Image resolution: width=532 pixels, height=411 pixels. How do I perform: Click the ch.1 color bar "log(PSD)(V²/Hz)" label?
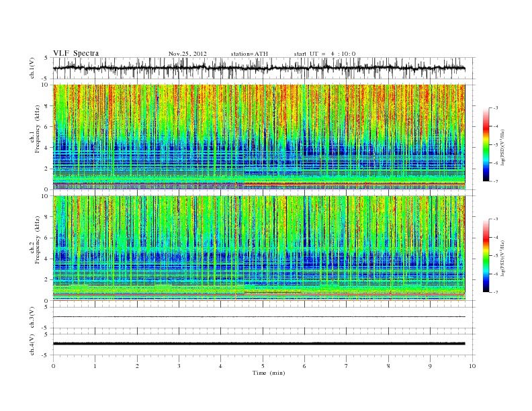pos(503,146)
